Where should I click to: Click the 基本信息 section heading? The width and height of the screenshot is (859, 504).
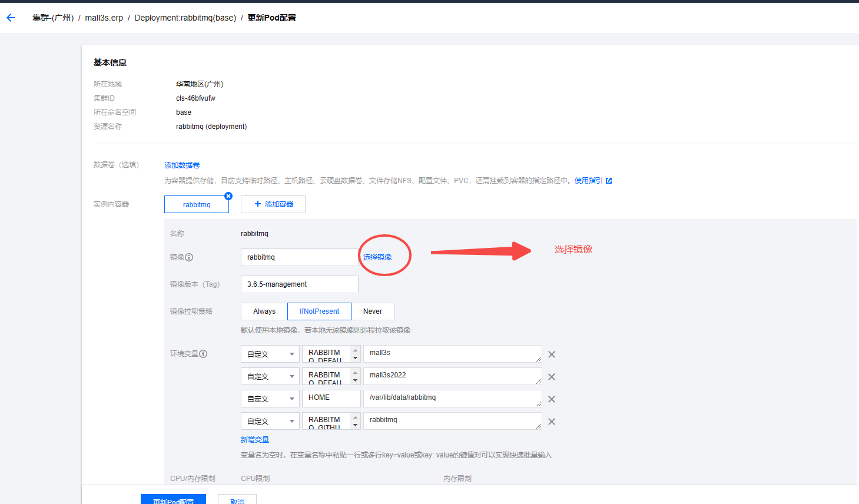tap(110, 62)
